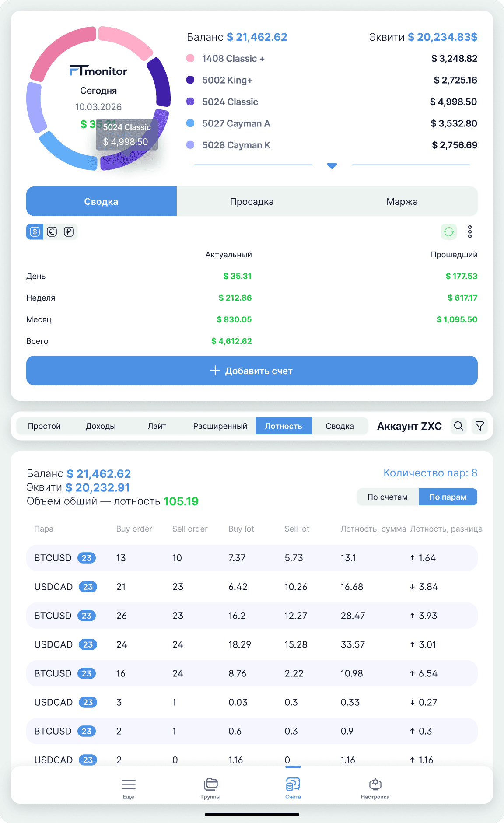Switch to the Маржа tab
Viewport: 504px width, 823px height.
402,201
